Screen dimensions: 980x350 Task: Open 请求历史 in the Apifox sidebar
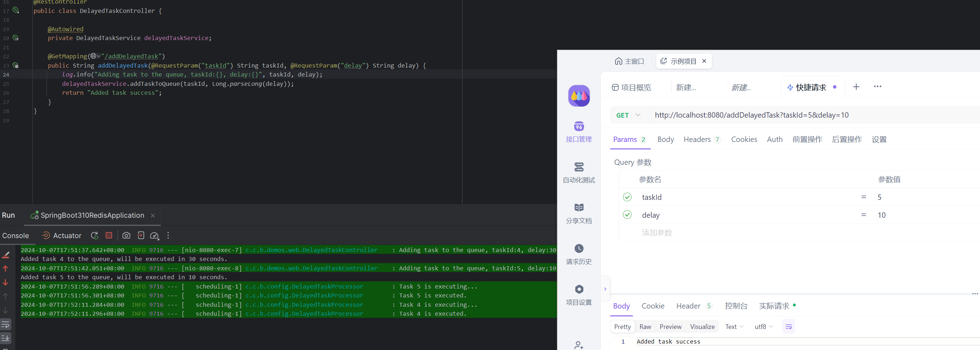tap(579, 254)
